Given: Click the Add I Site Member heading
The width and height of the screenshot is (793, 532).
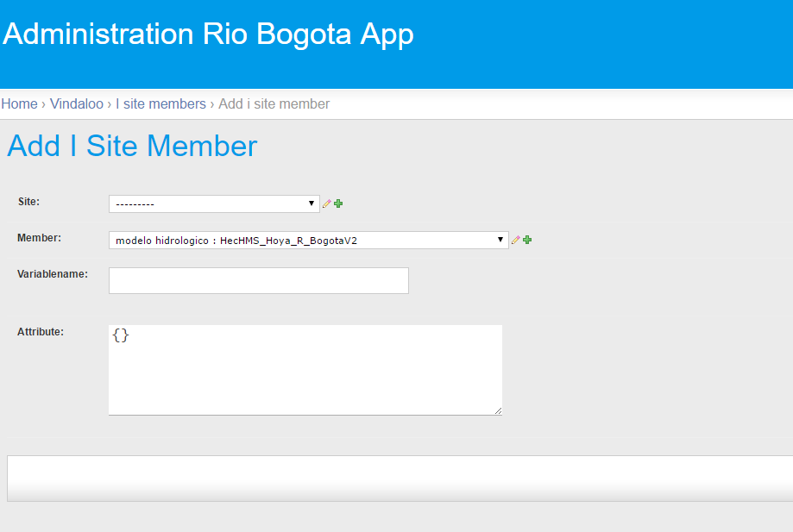Looking at the screenshot, I should pyautogui.click(x=133, y=146).
